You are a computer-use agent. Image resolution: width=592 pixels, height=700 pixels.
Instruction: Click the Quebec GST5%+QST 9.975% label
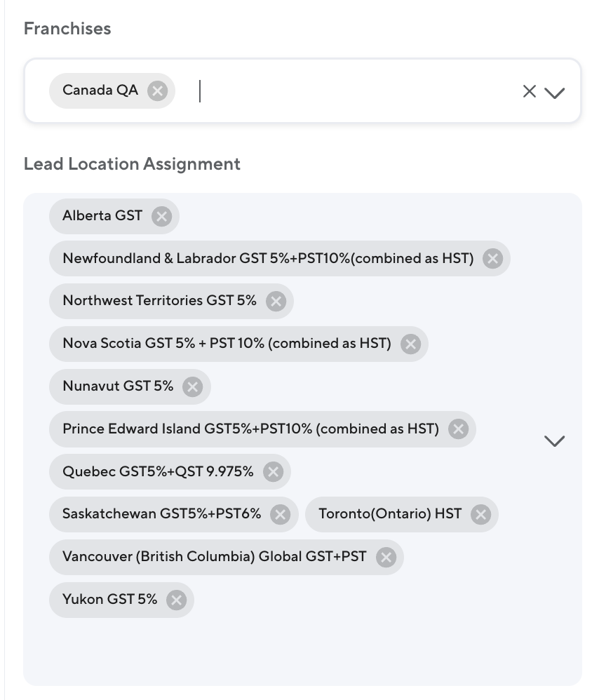[158, 471]
